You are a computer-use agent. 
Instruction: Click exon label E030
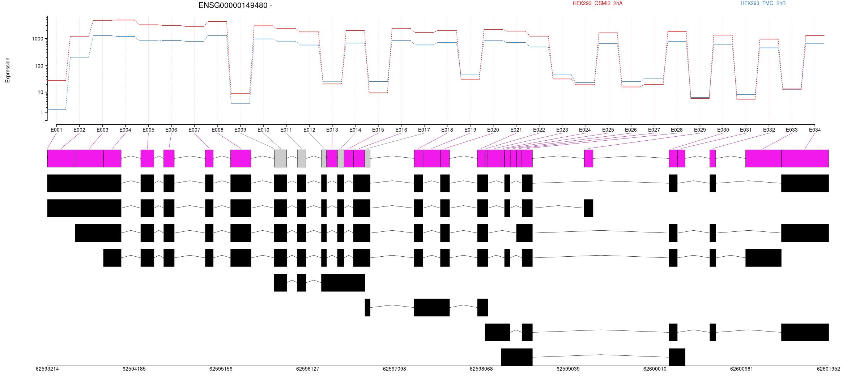click(x=723, y=130)
